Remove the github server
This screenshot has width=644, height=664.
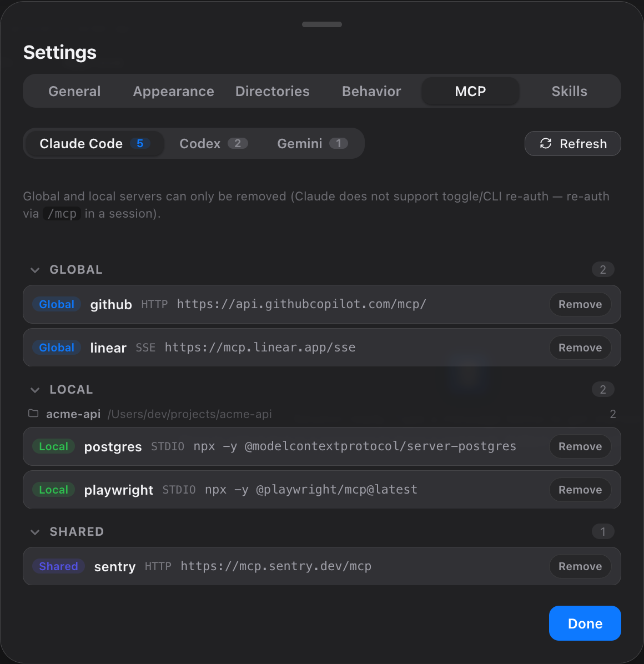(580, 304)
